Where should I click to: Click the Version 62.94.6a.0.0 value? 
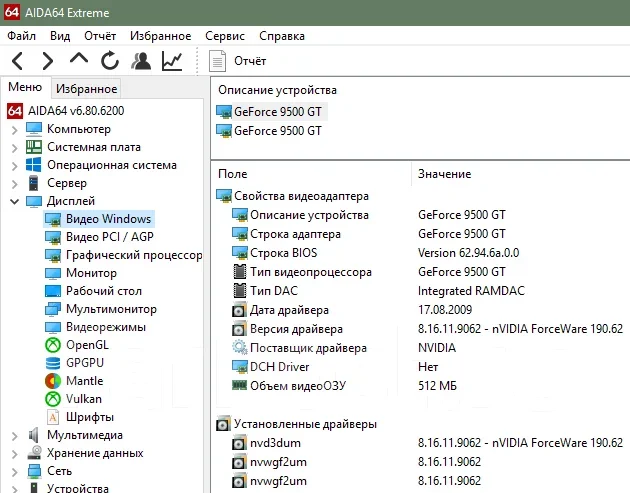coord(468,253)
